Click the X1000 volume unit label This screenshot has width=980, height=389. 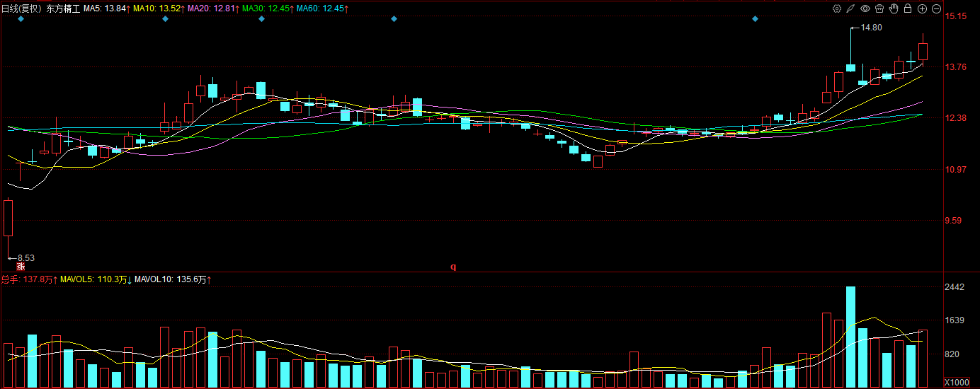pyautogui.click(x=957, y=382)
